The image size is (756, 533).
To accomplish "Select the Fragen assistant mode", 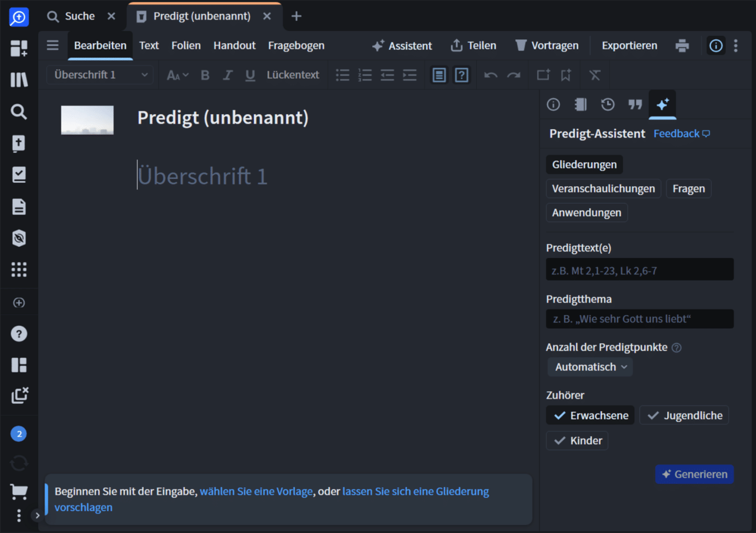I will tap(688, 189).
